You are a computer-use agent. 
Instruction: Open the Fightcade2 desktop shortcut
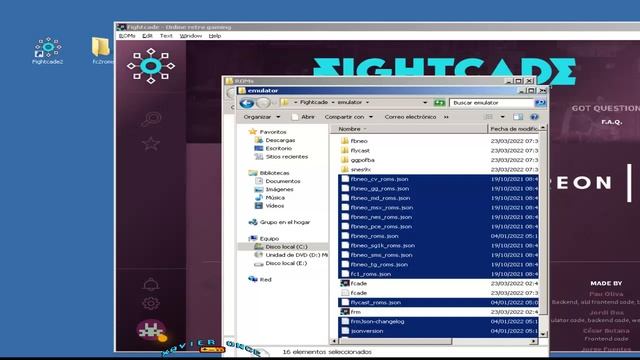(48, 51)
